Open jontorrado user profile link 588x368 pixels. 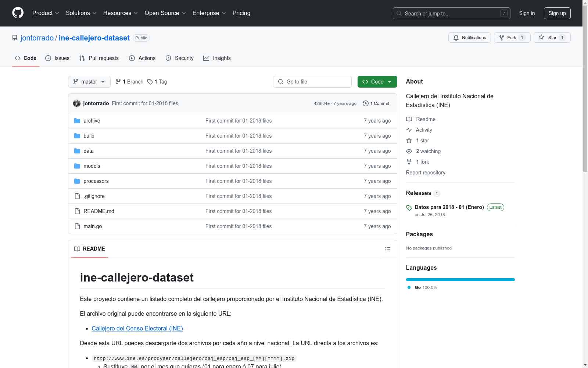(37, 38)
